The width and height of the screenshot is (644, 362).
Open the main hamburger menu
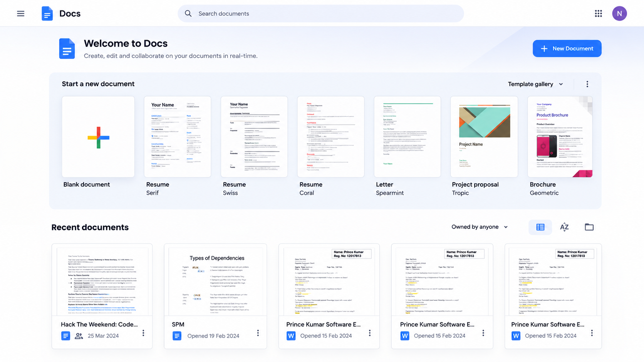pos(21,13)
